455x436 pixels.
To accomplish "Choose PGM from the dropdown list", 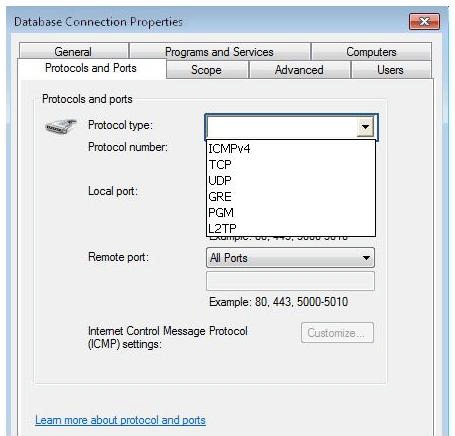I will coord(291,212).
